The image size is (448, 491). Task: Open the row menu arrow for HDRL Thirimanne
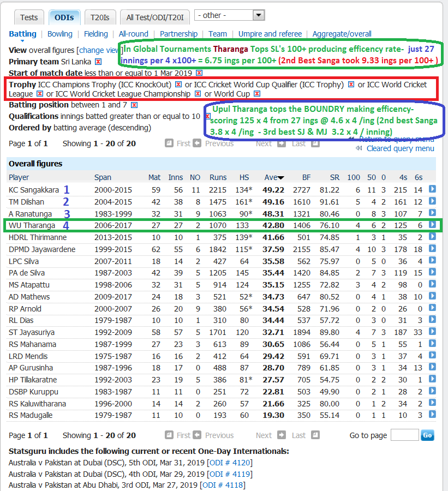432,236
